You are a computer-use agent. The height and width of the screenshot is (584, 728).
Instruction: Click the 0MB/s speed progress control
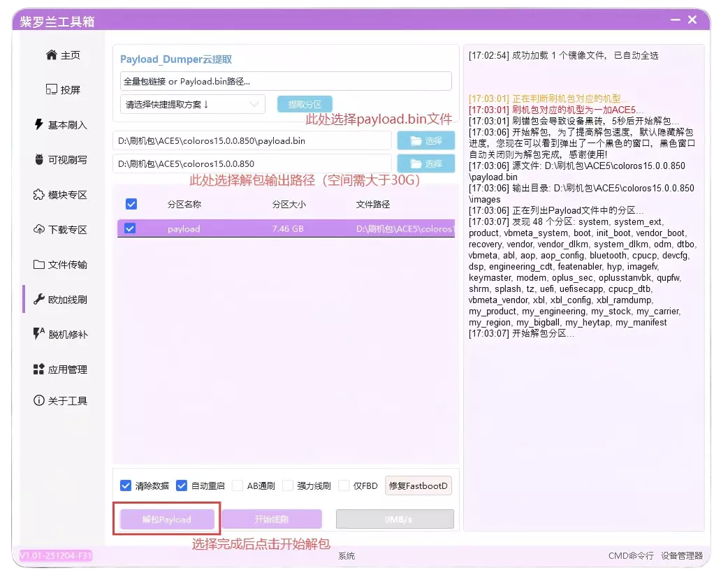point(395,519)
